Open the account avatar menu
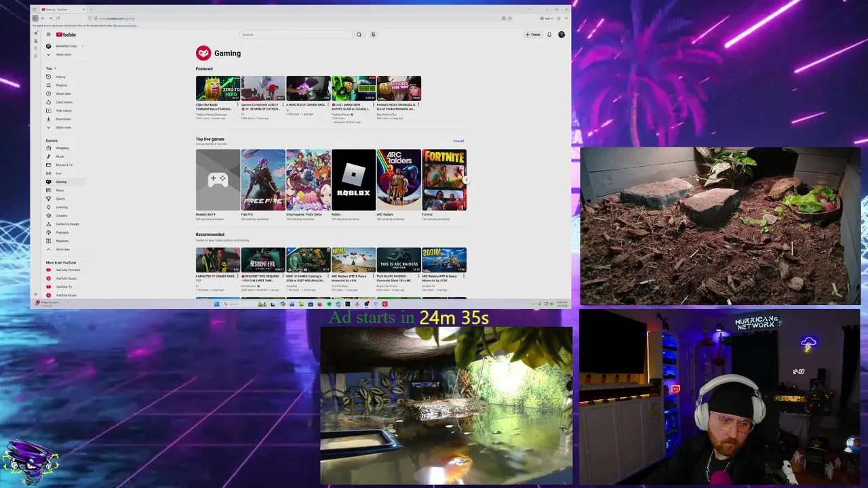This screenshot has height=488, width=868. (561, 35)
